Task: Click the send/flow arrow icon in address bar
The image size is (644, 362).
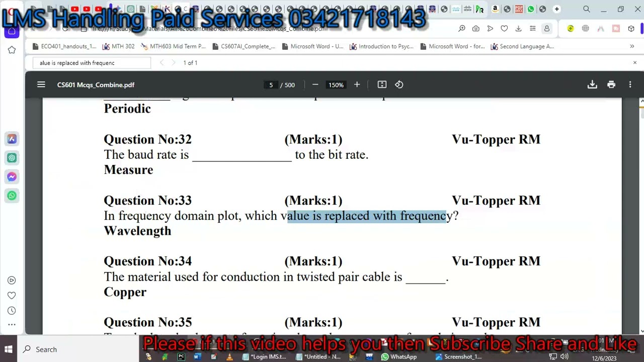Action: [x=490, y=29]
